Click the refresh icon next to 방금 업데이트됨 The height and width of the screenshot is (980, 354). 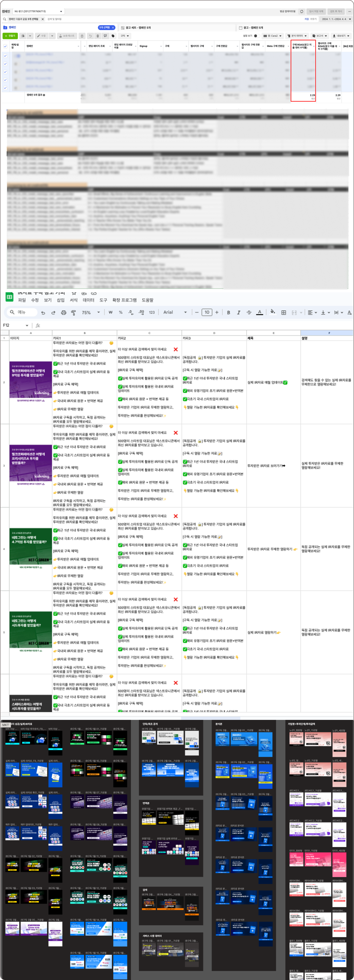click(x=301, y=11)
